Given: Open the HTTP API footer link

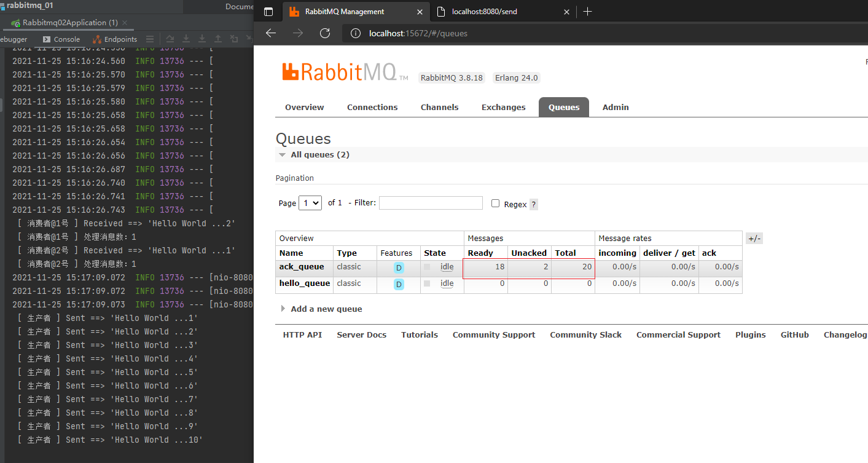Looking at the screenshot, I should [302, 335].
